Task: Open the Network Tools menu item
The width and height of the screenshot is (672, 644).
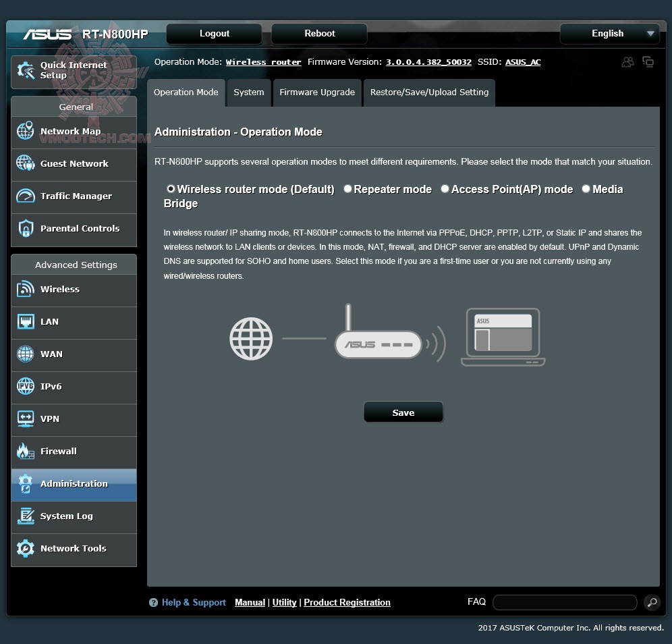Action: coord(74,550)
